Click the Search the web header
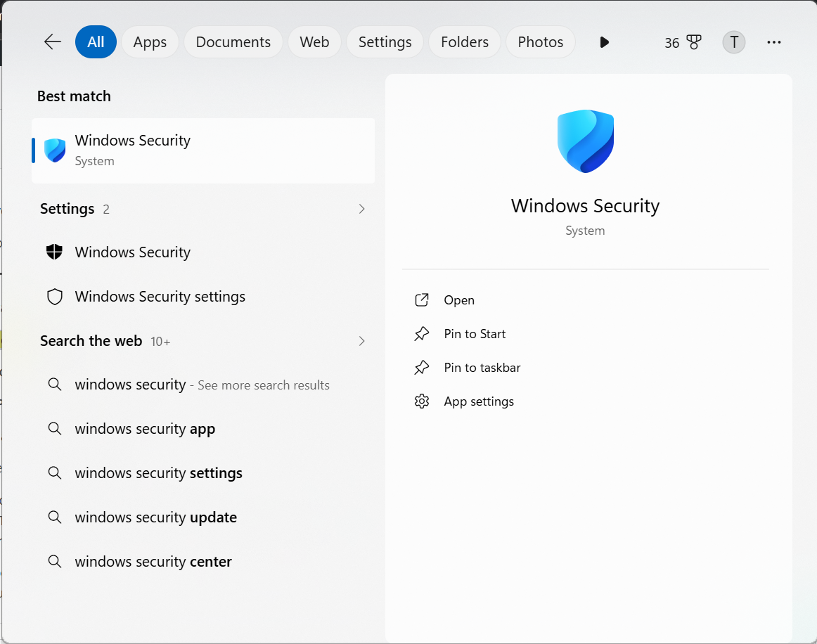817x644 pixels. (91, 341)
